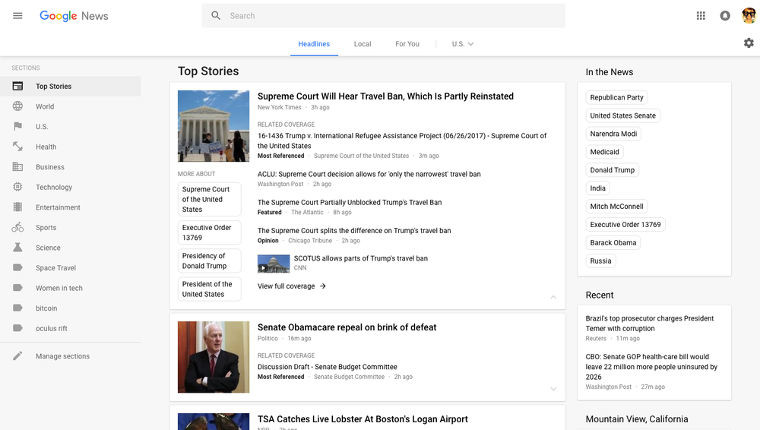Select Top Stories in the sidebar
Image resolution: width=760 pixels, height=430 pixels.
[x=70, y=86]
